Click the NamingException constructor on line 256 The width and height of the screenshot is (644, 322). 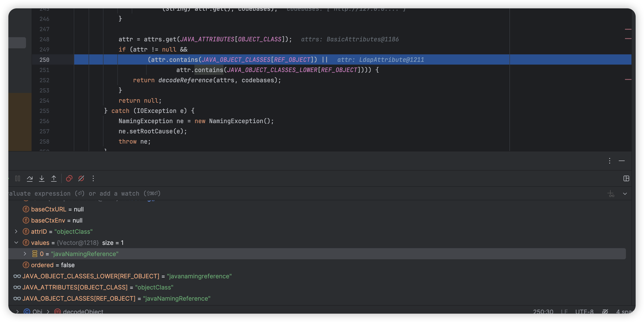[236, 121]
